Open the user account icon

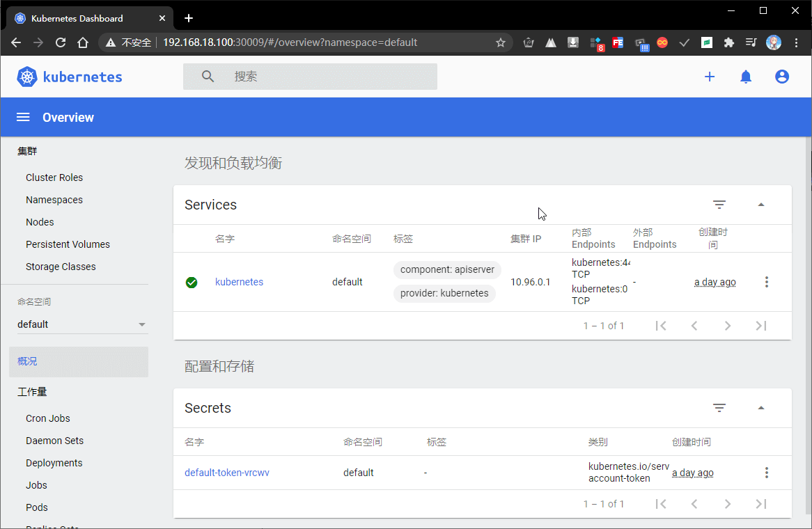point(782,77)
